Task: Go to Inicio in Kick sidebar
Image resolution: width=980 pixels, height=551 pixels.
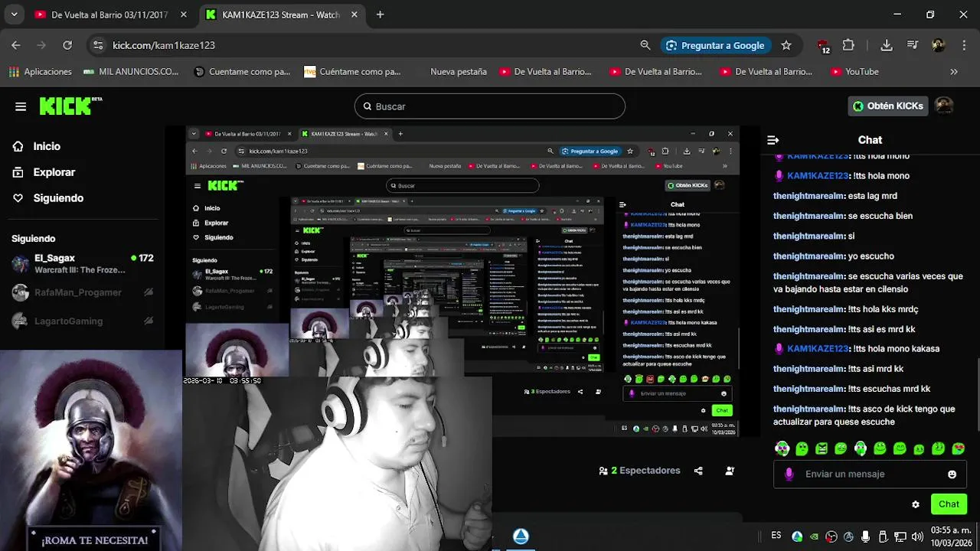Action: pos(36,146)
